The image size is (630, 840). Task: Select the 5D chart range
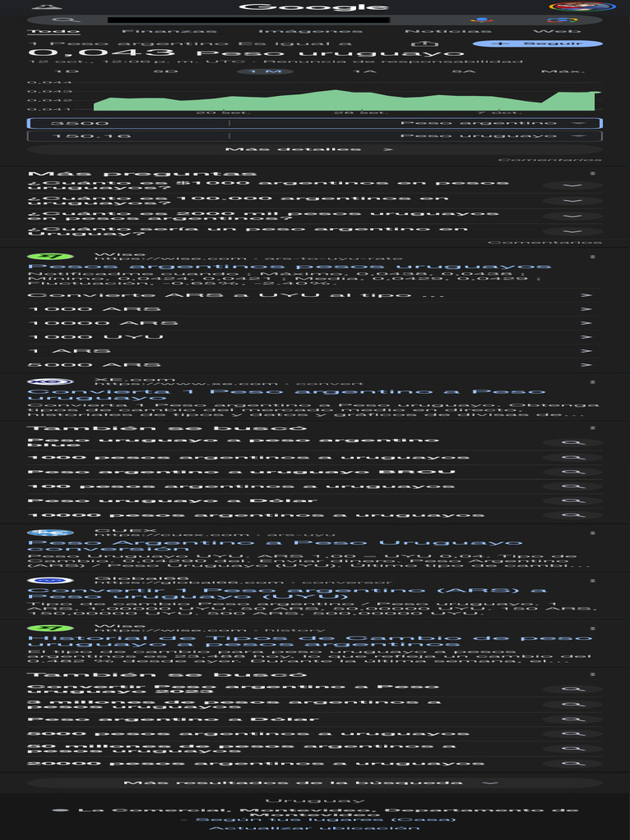[166, 71]
